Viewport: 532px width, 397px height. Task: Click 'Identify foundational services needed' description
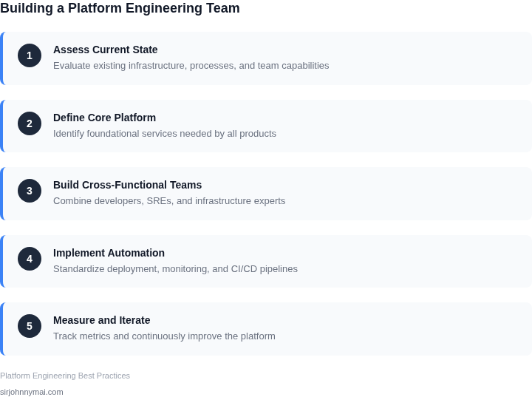tap(165, 134)
